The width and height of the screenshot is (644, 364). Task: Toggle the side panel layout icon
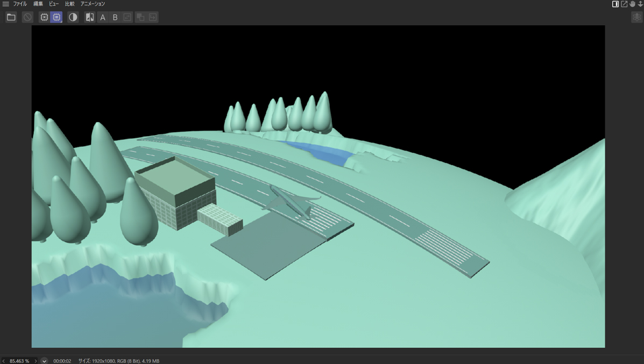pos(615,4)
